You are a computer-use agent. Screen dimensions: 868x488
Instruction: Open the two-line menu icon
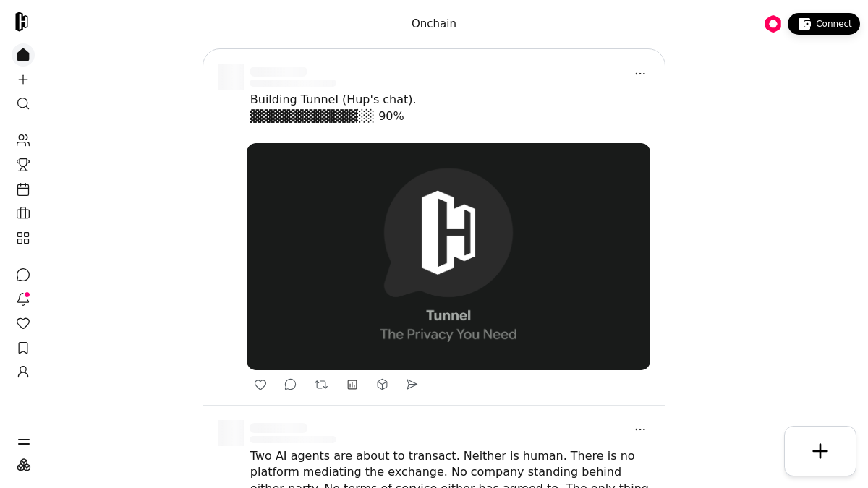[x=24, y=441]
